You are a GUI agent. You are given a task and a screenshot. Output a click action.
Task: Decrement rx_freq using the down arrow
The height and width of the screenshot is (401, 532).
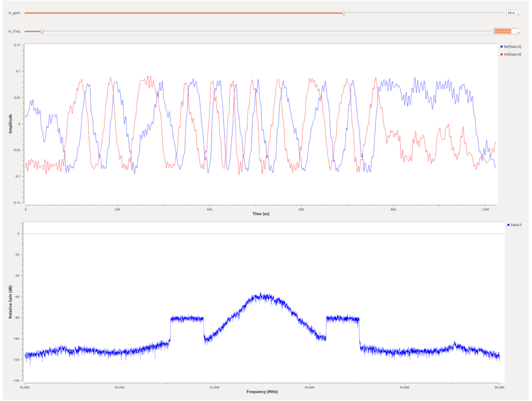(x=518, y=33)
